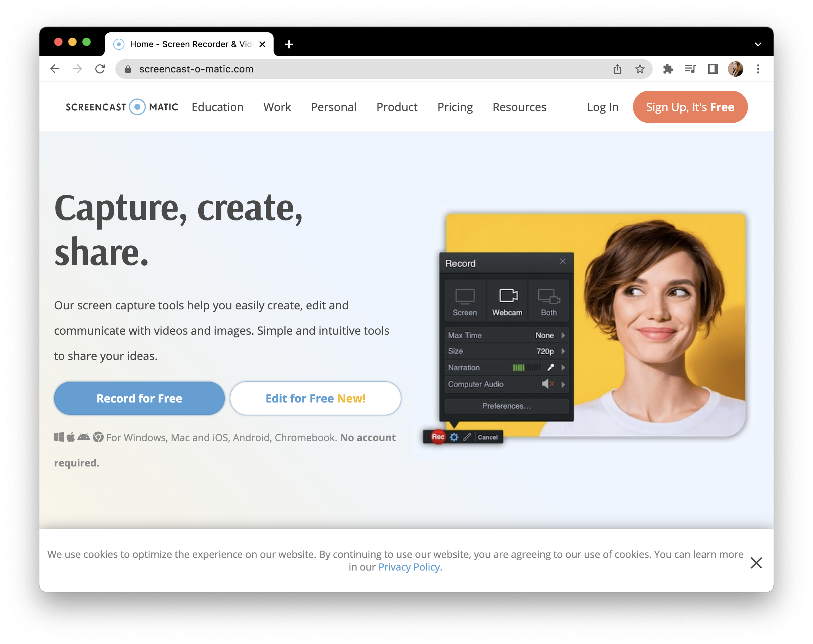The image size is (813, 644).
Task: Select the Screen recording source
Action: coord(465,300)
